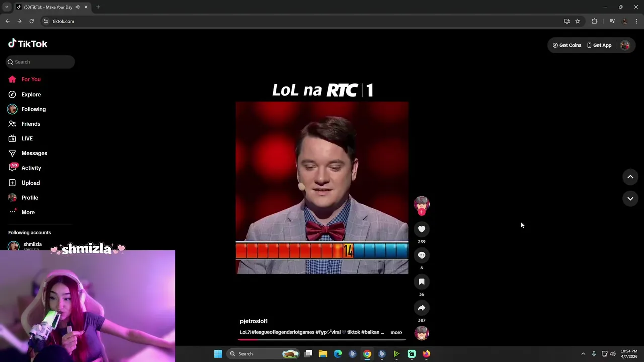This screenshot has width=644, height=362.
Task: Open Chrome extensions puzzle icon
Action: (595, 21)
